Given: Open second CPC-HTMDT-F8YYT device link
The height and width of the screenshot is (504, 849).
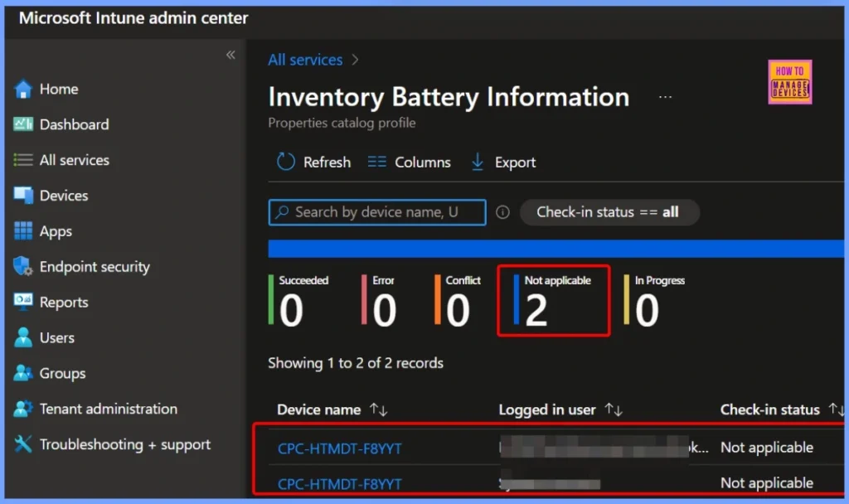Looking at the screenshot, I should point(339,483).
